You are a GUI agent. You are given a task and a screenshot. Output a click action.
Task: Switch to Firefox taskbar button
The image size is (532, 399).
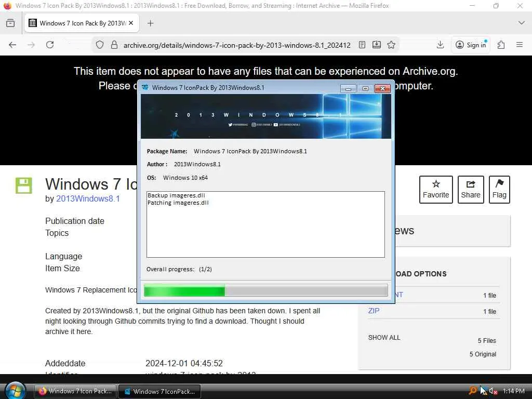pyautogui.click(x=75, y=391)
